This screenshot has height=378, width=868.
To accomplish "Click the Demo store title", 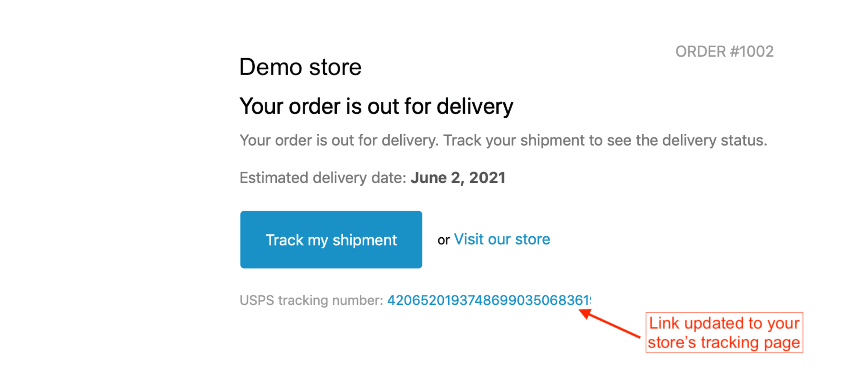I will tap(300, 67).
